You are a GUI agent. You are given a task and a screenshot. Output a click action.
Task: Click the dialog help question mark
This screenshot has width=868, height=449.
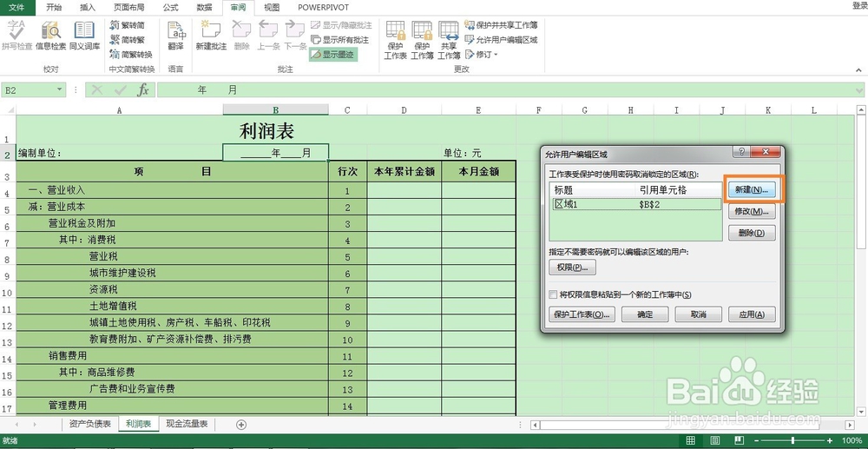coord(741,152)
